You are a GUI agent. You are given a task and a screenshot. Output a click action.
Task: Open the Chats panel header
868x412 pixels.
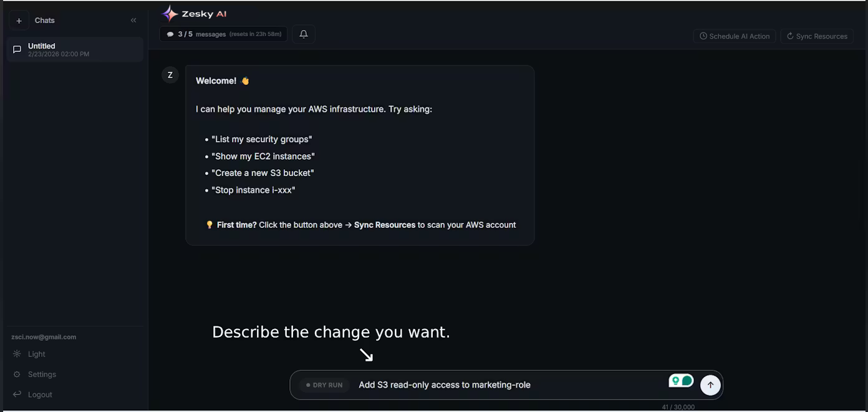44,20
